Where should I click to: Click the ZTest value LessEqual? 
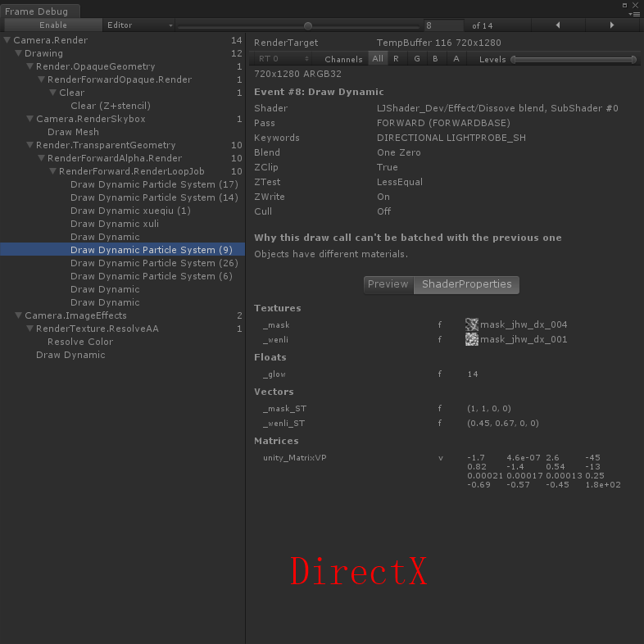(x=399, y=182)
